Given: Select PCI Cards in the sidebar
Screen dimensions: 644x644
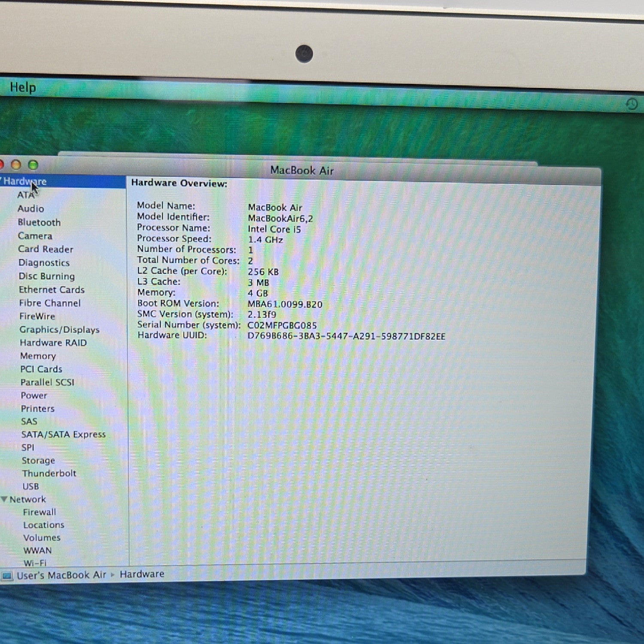Looking at the screenshot, I should click(41, 369).
